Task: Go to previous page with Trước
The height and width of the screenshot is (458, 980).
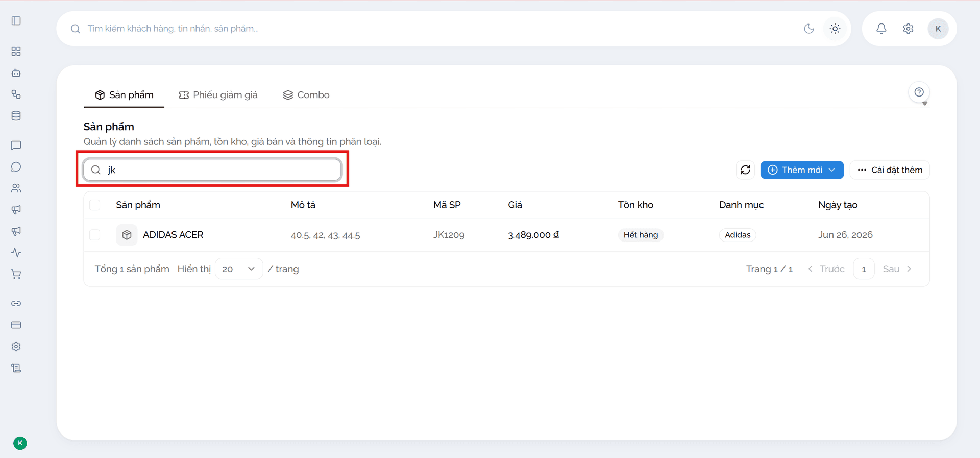Action: tap(826, 269)
